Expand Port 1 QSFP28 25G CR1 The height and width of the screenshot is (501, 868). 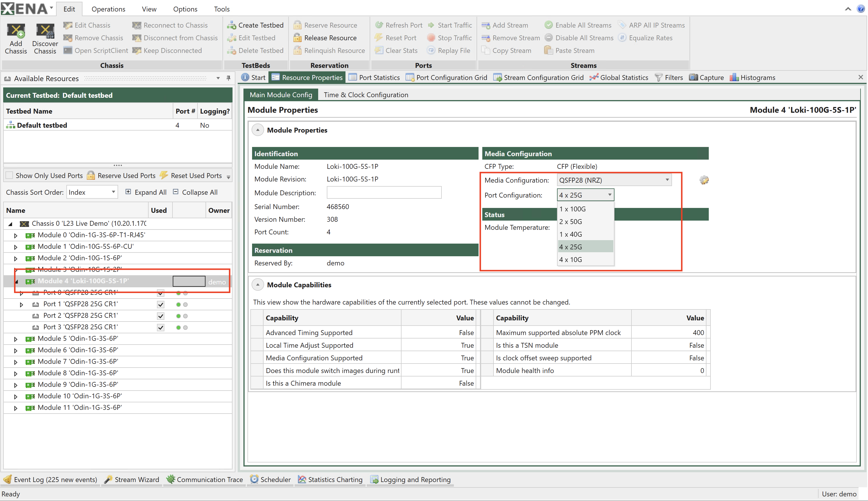click(x=21, y=305)
